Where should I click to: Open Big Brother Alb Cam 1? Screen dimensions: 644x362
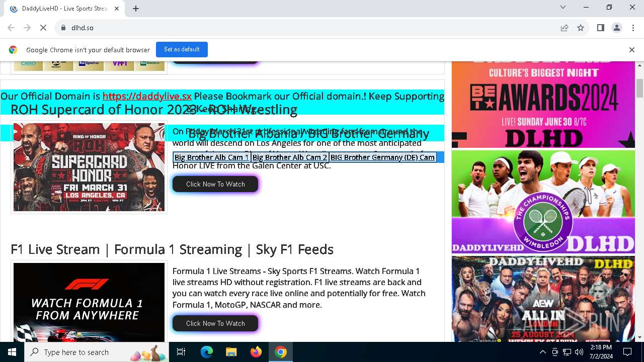(x=212, y=157)
